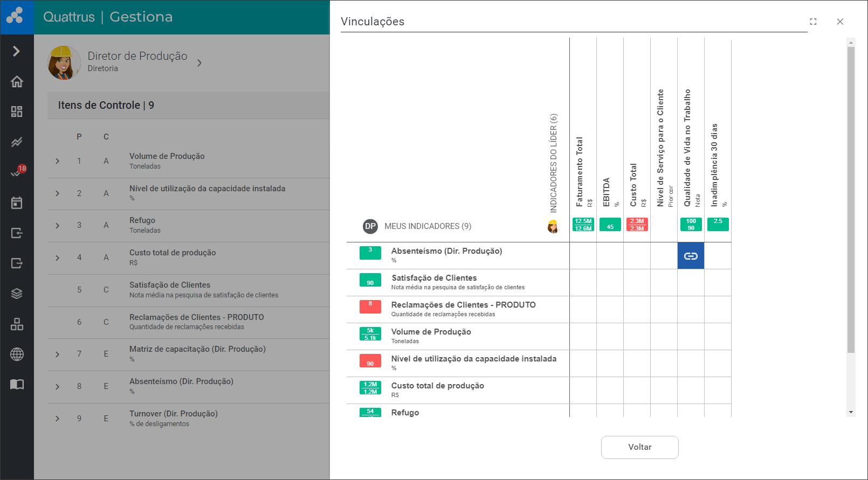Open pending tasks icon with 18 badge
Screen dimensions: 868x480
point(17,172)
